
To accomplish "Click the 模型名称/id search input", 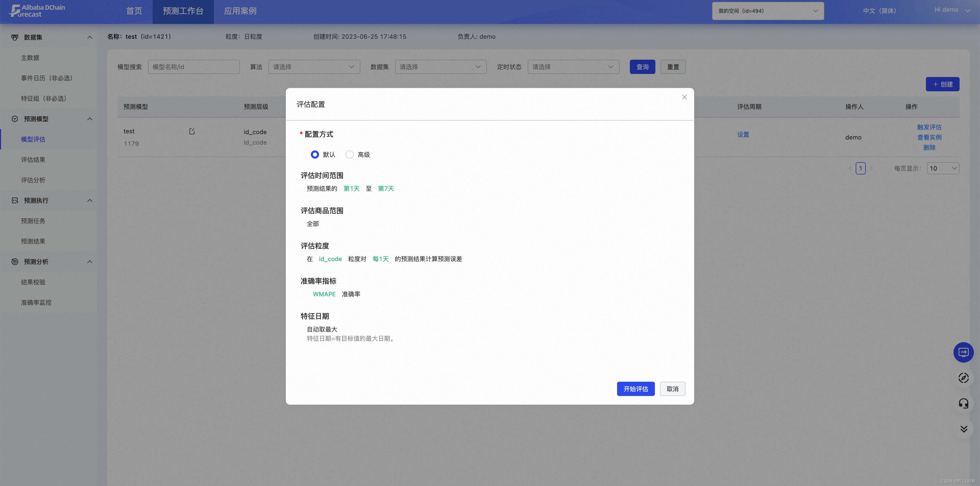I will 194,67.
